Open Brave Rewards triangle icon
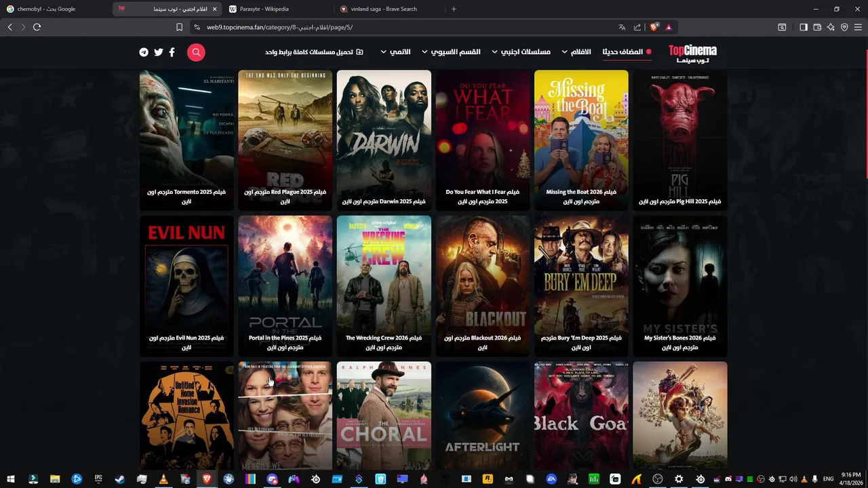868x488 pixels. pyautogui.click(x=669, y=27)
